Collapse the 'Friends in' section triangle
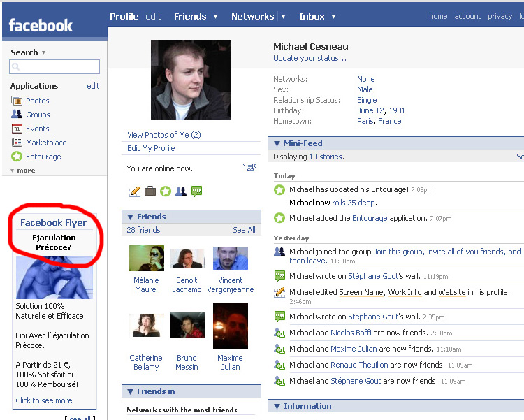 pos(131,391)
